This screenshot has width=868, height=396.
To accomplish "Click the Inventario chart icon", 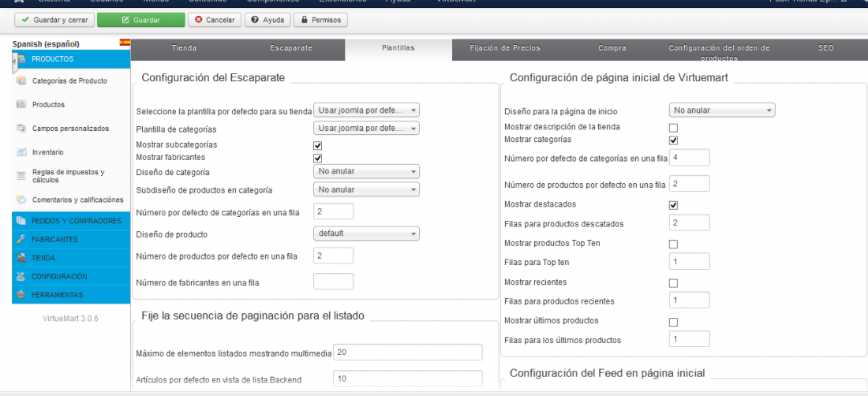I will tap(21, 151).
